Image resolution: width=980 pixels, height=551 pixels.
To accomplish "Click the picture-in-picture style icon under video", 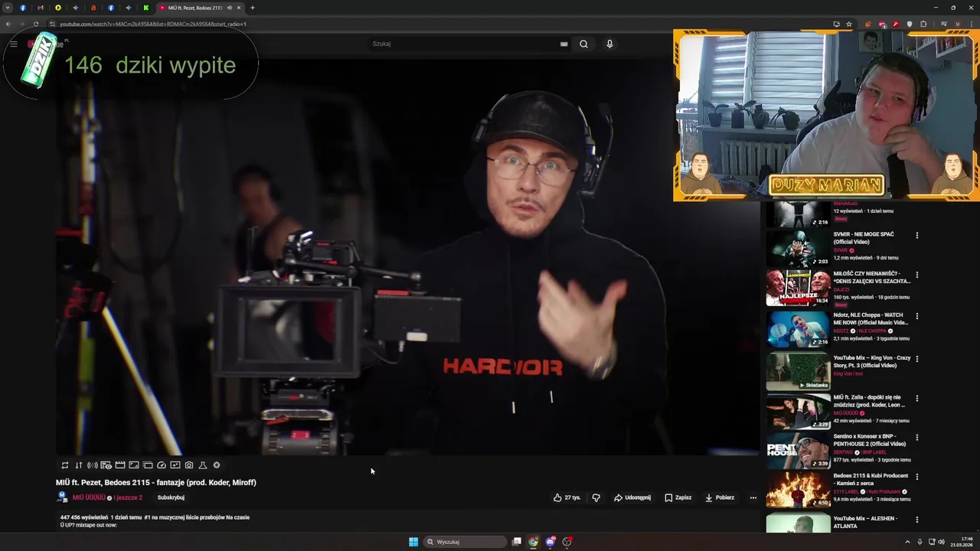I will click(x=175, y=465).
